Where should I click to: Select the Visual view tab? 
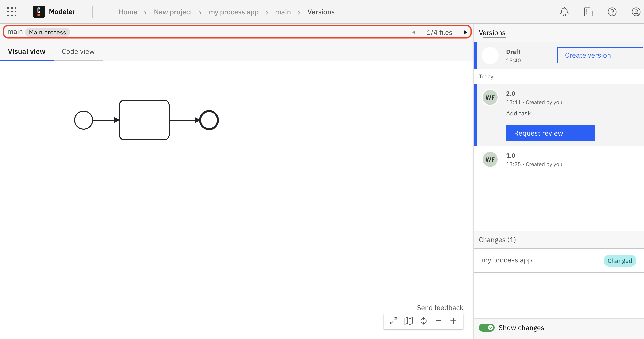click(x=26, y=51)
